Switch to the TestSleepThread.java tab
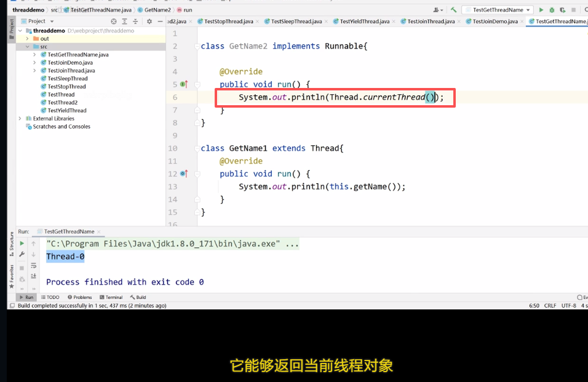588x382 pixels. (294, 20)
